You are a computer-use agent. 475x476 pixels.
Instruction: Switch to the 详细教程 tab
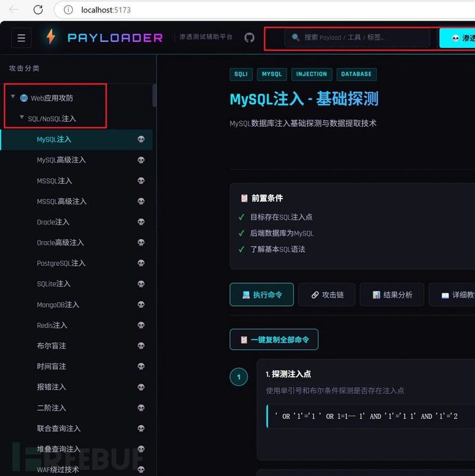coord(452,294)
